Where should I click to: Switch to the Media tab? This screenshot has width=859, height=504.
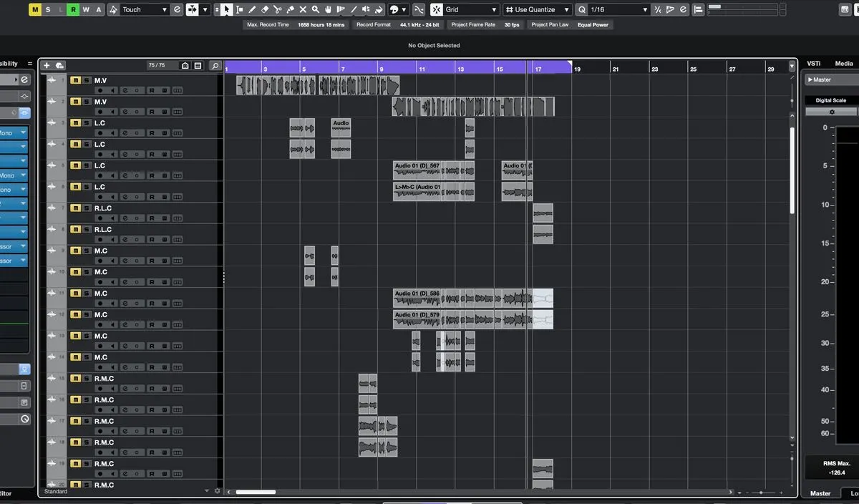[x=844, y=64]
